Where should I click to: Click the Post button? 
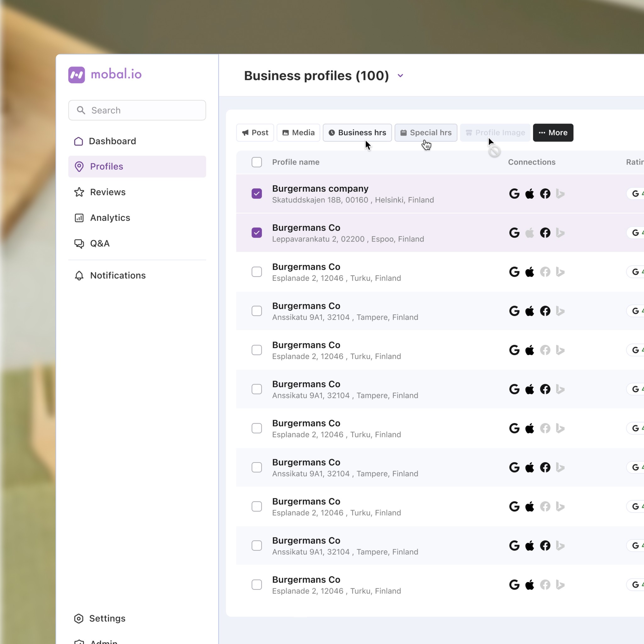pos(255,133)
